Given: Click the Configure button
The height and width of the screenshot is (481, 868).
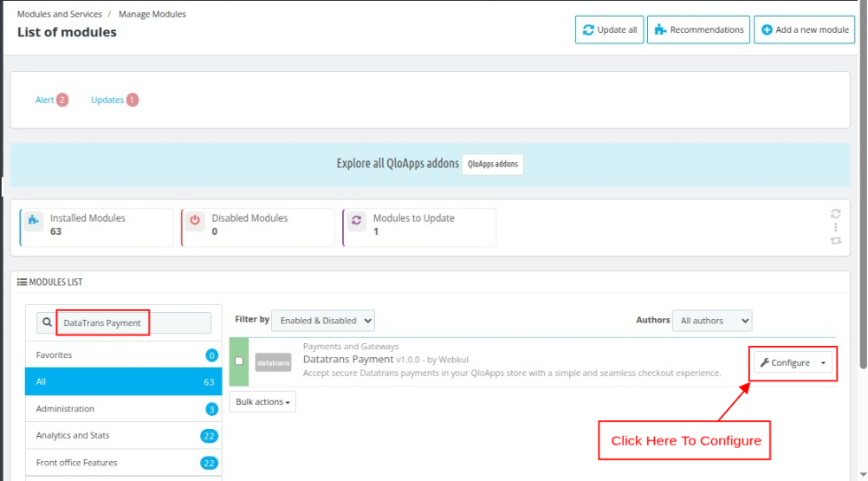Looking at the screenshot, I should point(785,363).
